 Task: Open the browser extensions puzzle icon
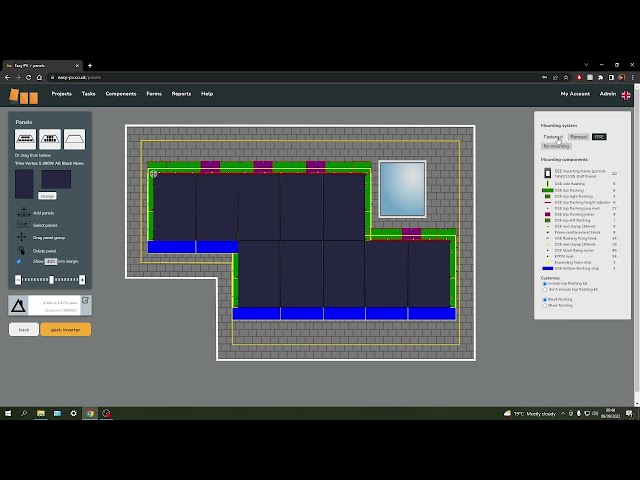coord(600,77)
